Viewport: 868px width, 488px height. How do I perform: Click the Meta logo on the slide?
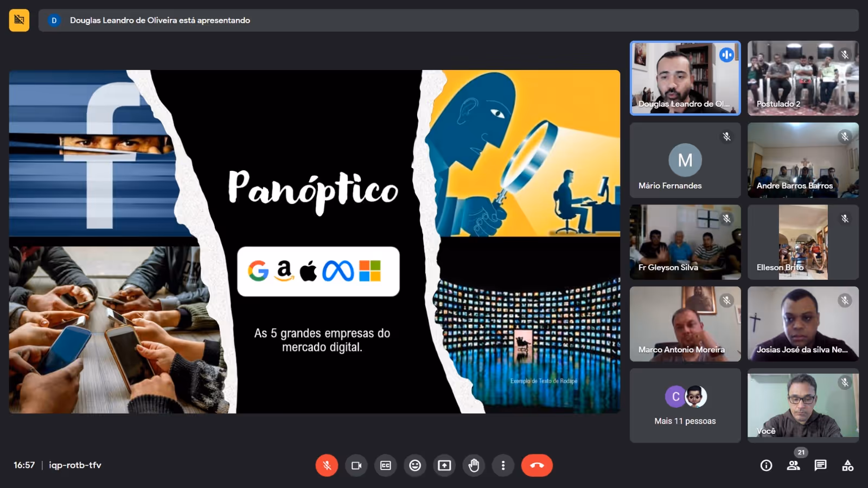tap(338, 271)
